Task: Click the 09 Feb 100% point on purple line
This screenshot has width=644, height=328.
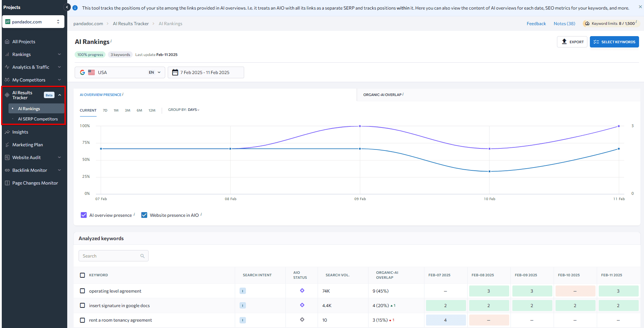Action: 360,126
